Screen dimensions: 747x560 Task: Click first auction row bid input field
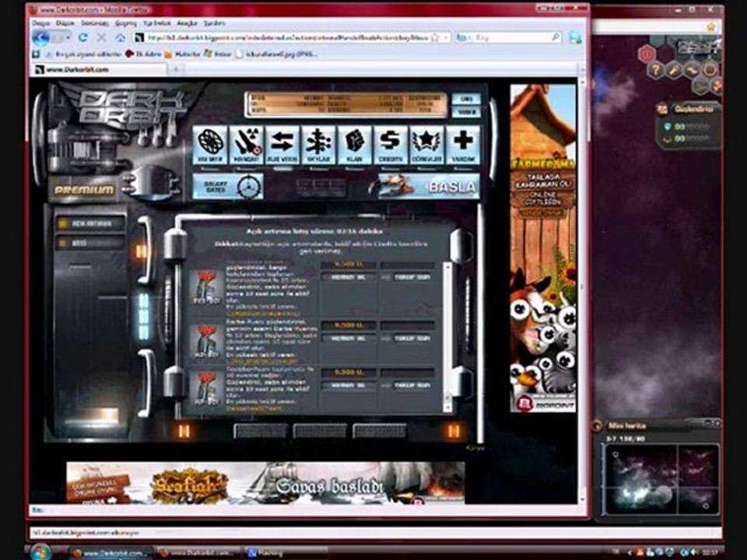pyautogui.click(x=407, y=264)
